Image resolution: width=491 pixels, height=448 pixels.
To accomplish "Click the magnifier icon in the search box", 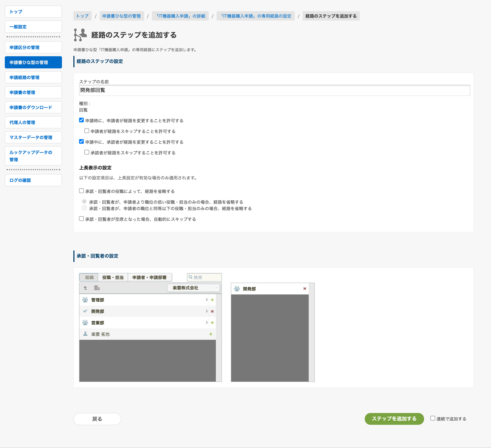I will click(191, 277).
